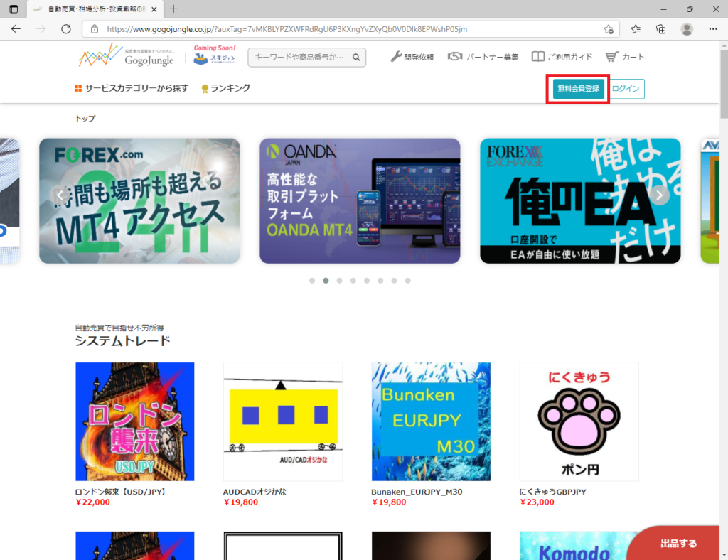This screenshot has width=728, height=560.
Task: Click the site lock icon in address bar
Action: [95, 28]
